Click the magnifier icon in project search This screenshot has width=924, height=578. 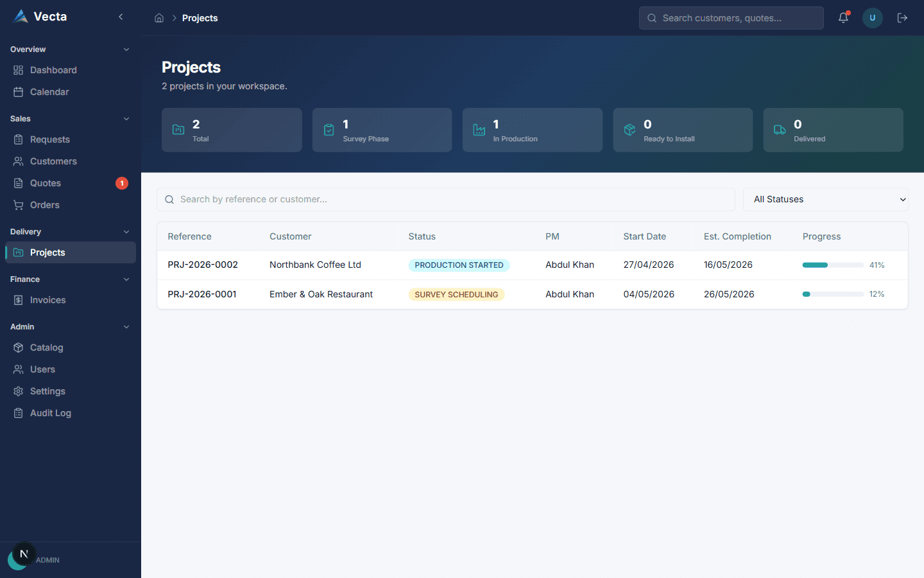(169, 200)
